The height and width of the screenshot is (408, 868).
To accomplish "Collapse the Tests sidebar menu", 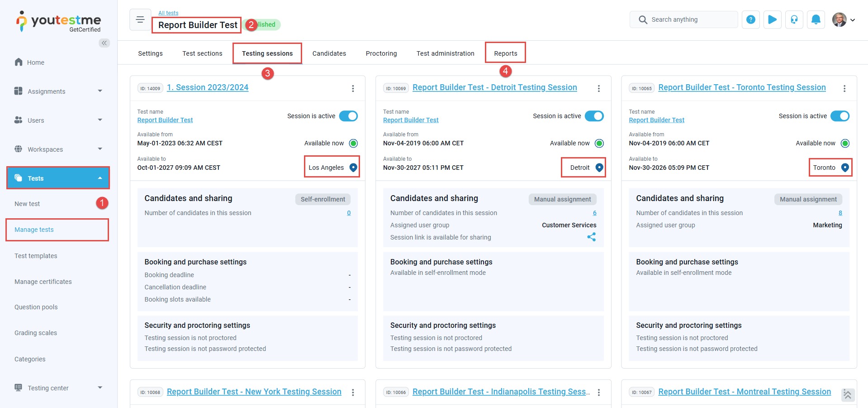I will click(100, 178).
